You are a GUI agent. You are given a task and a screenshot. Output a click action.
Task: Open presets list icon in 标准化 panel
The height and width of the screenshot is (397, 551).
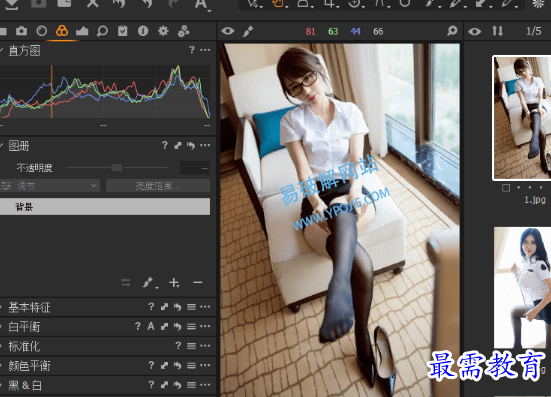pyautogui.click(x=191, y=346)
